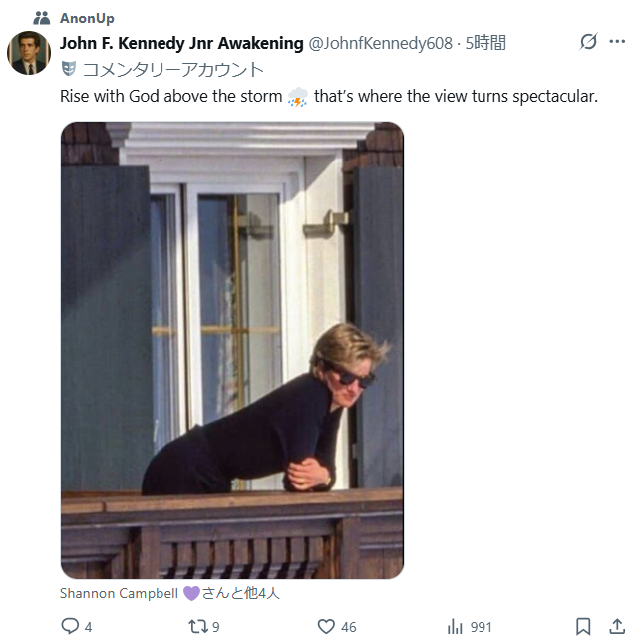
Task: Open the poster's profile avatar
Action: [30, 53]
